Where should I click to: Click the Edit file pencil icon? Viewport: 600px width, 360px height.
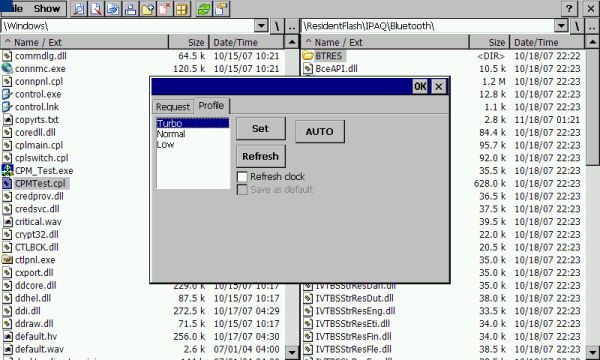pyautogui.click(x=96, y=9)
